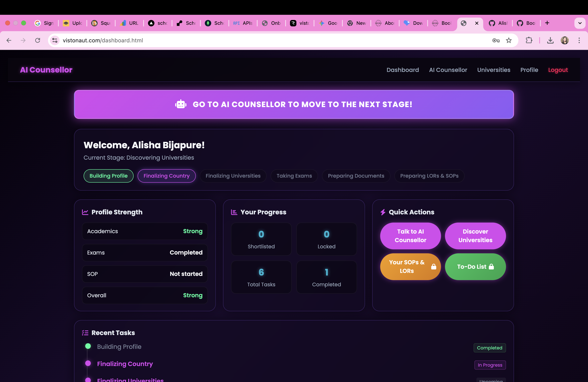Open Universities nav link

pyautogui.click(x=494, y=70)
